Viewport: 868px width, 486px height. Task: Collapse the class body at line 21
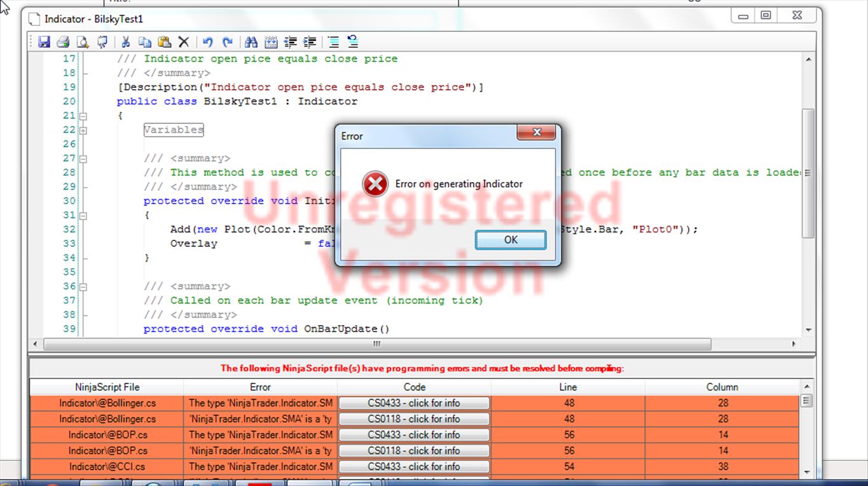[x=83, y=116]
